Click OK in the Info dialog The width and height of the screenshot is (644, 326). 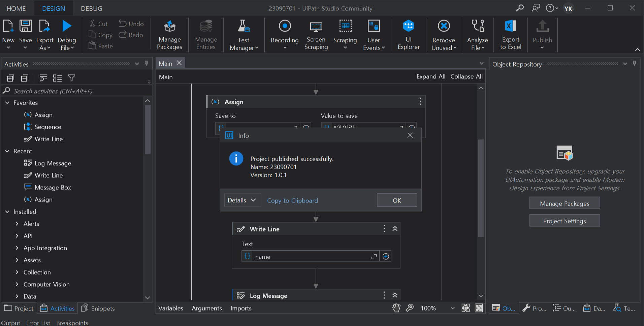397,200
